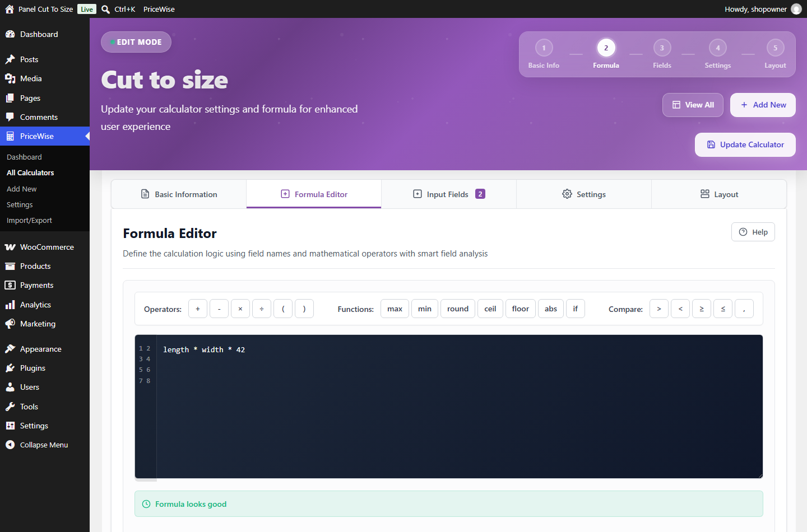807x532 pixels.
Task: Click the Comments bubble icon
Action: click(x=10, y=117)
